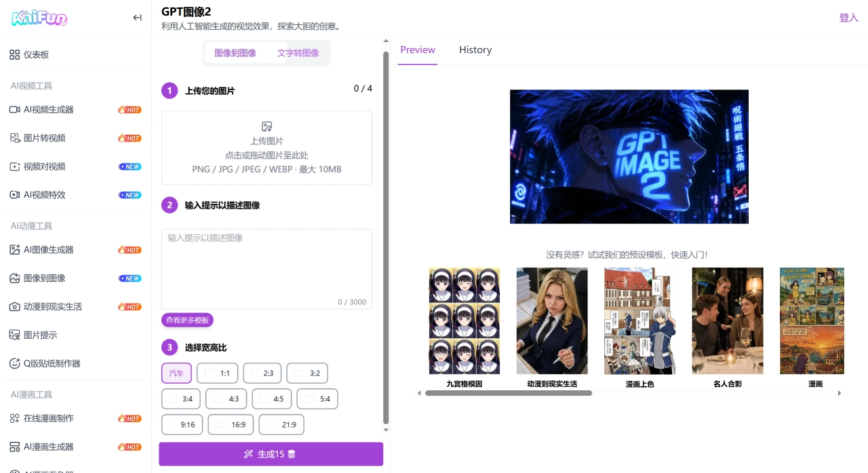
Task: Click the credits coin icon on generate button
Action: tap(292, 454)
